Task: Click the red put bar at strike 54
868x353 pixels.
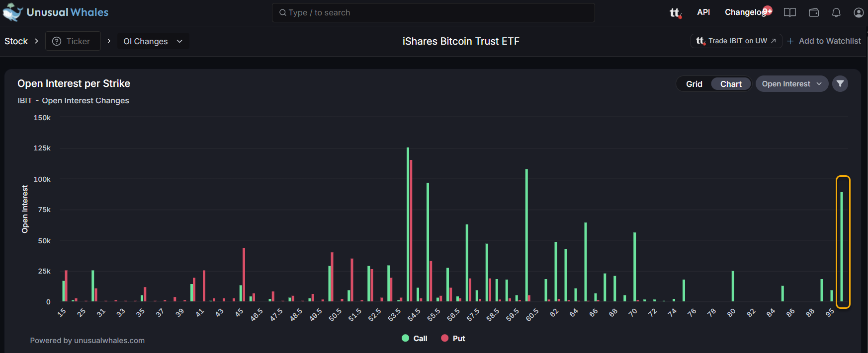Action: coord(411,231)
